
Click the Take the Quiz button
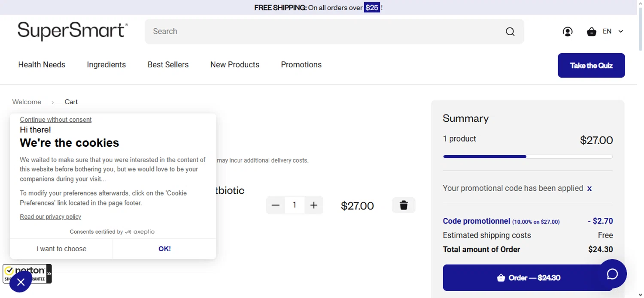point(591,65)
